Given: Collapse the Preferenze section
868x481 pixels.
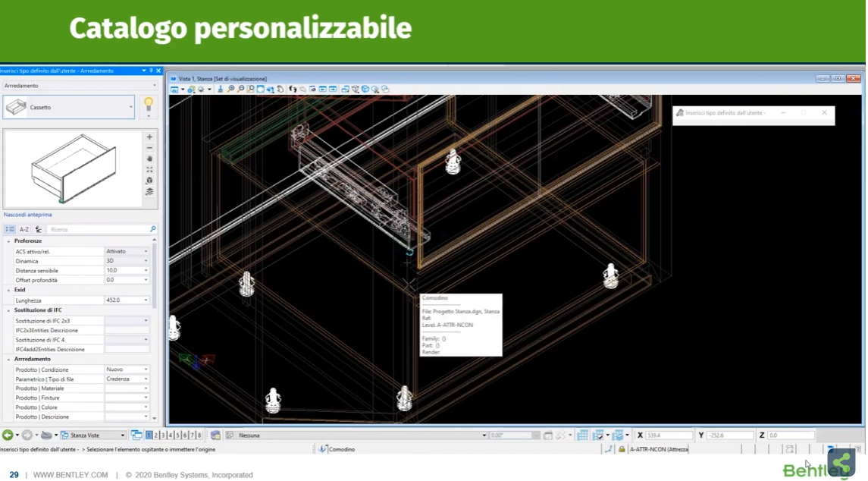Looking at the screenshot, I should click(9, 241).
